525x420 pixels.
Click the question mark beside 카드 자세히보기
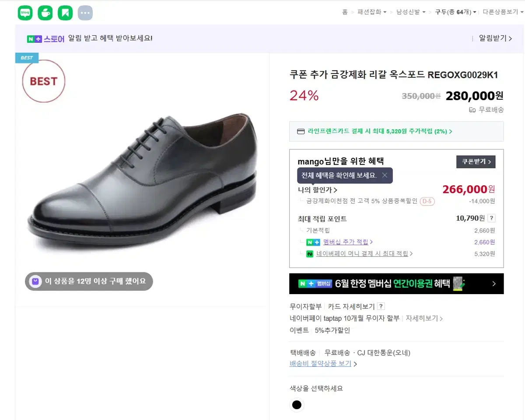pos(380,306)
